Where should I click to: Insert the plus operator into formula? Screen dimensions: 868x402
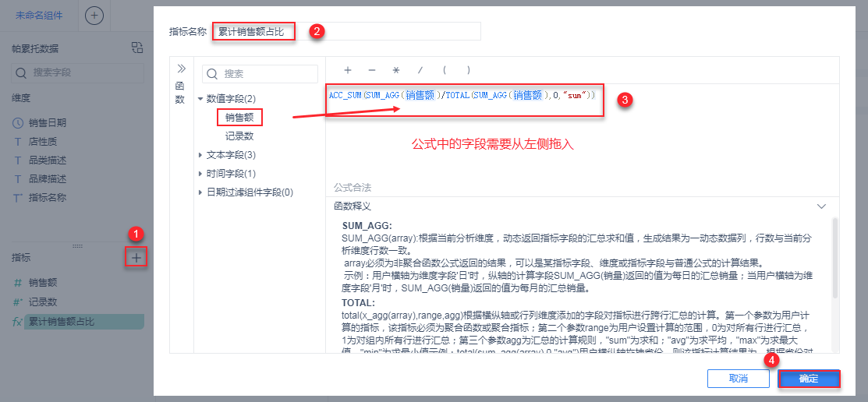pos(348,70)
